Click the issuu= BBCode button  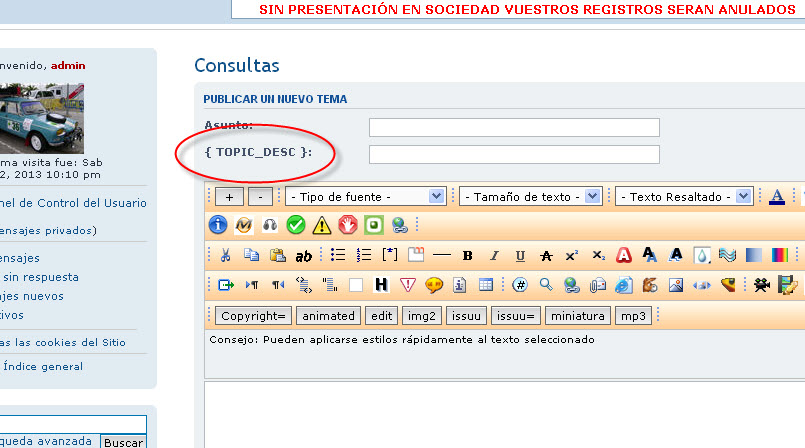(x=515, y=316)
